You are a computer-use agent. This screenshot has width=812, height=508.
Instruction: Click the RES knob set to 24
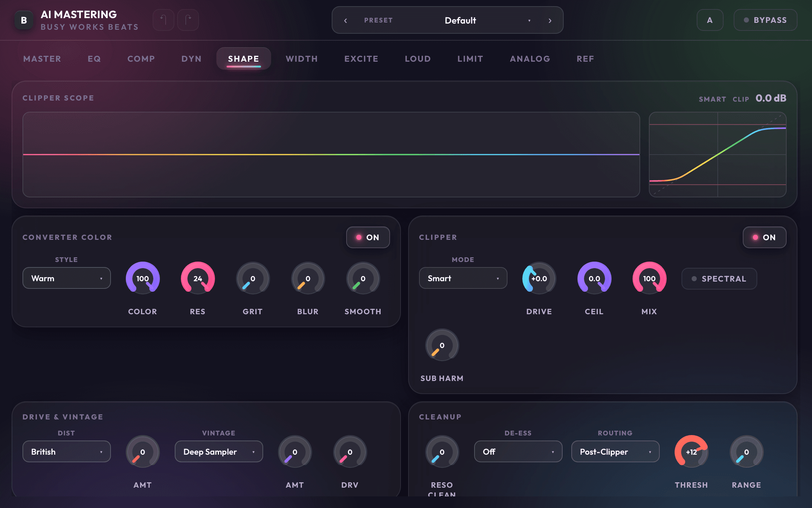(198, 278)
